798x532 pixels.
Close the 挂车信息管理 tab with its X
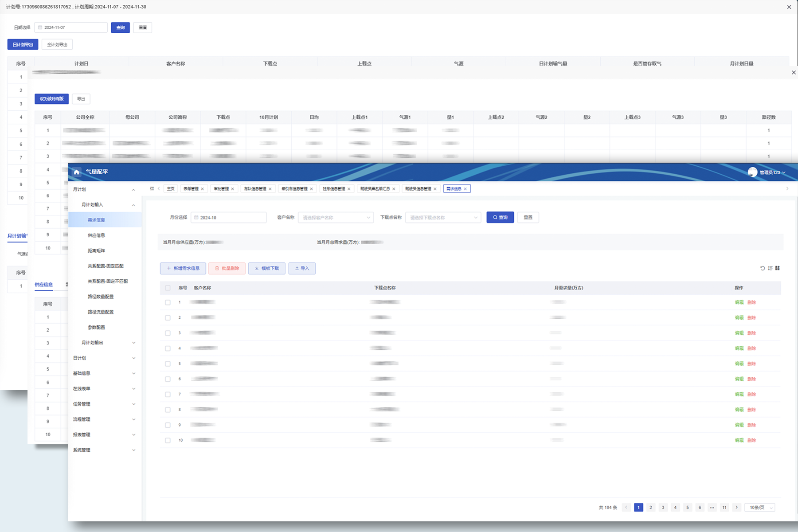click(x=349, y=189)
